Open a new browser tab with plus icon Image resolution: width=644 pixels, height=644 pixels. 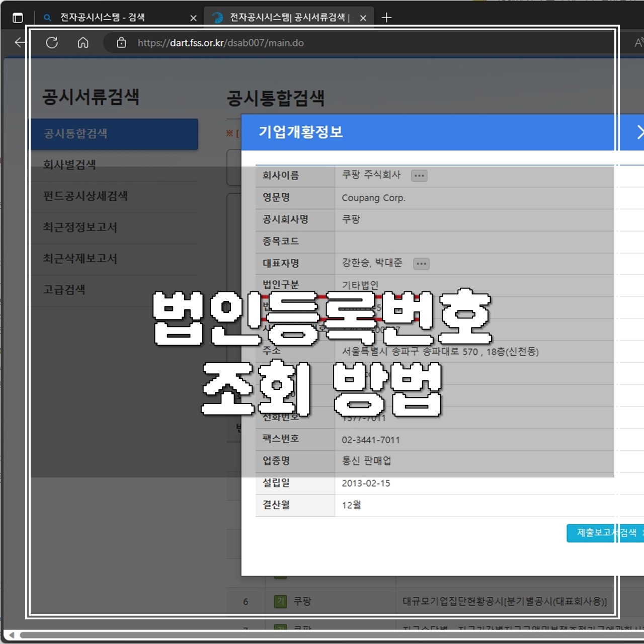click(386, 18)
